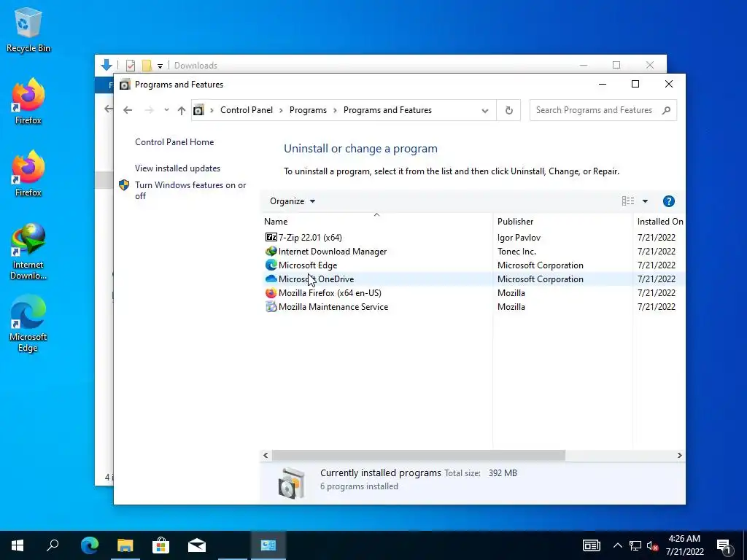Click the refresh button in address bar
The height and width of the screenshot is (560, 747).
tap(508, 111)
